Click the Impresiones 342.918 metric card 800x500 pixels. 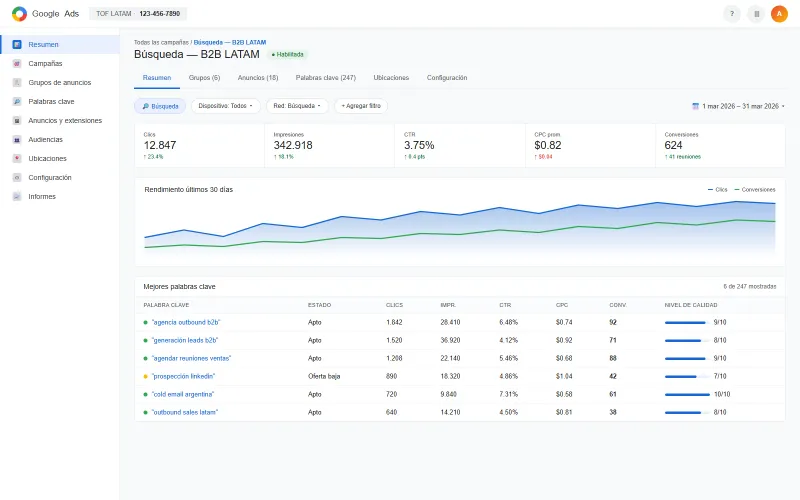point(330,145)
